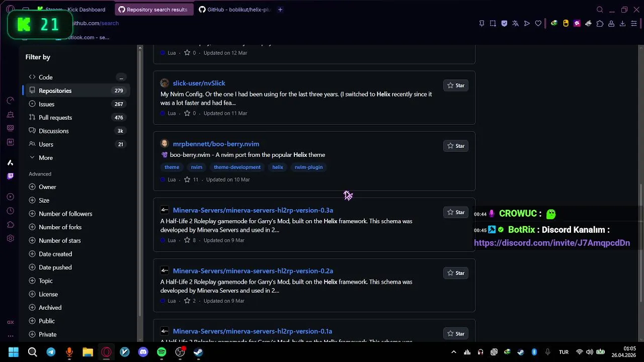
Task: Open Discord from the taskbar
Action: click(143, 352)
